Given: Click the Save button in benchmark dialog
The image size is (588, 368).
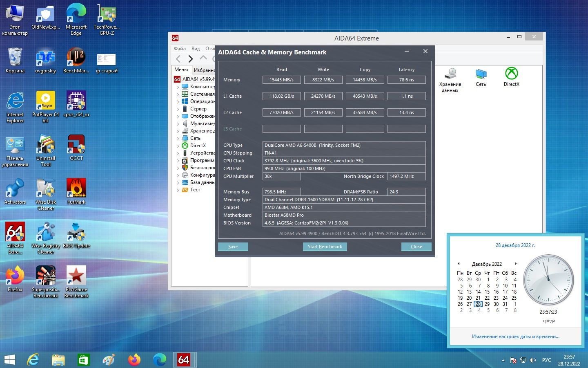Looking at the screenshot, I should click(233, 247).
